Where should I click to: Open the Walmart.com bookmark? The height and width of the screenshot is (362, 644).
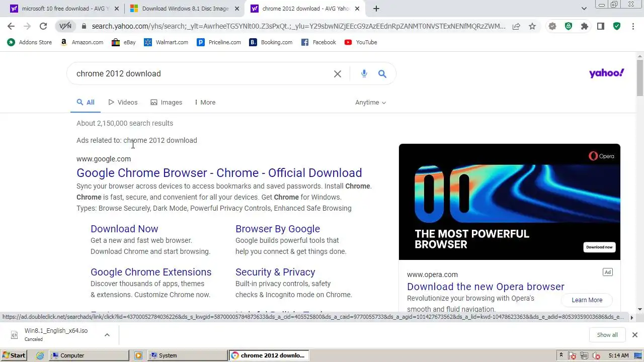[166, 42]
